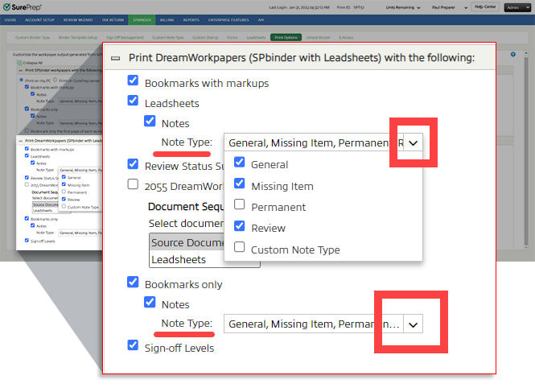Toggle Bookmarks with markups in the enlarged panel
The width and height of the screenshot is (535, 392).
click(133, 80)
